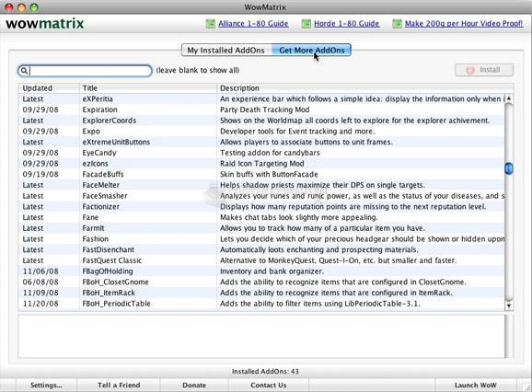The height and width of the screenshot is (392, 532).
Task: Sort list by Title column header
Action: (x=148, y=88)
